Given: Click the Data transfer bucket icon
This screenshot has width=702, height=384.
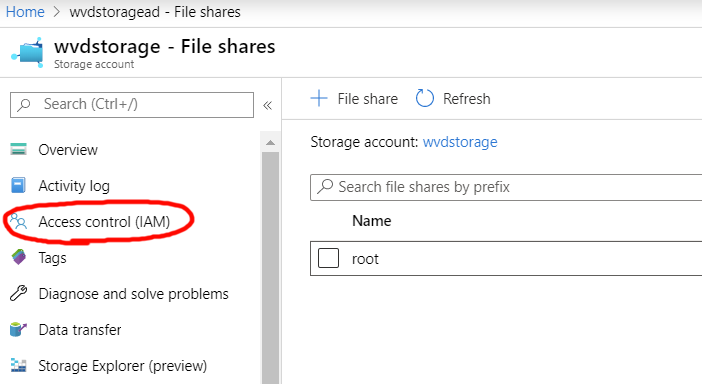Looking at the screenshot, I should (18, 330).
